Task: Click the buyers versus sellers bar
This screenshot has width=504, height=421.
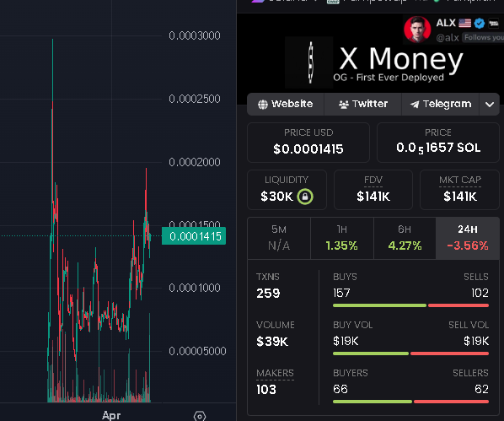Action: [410, 402]
